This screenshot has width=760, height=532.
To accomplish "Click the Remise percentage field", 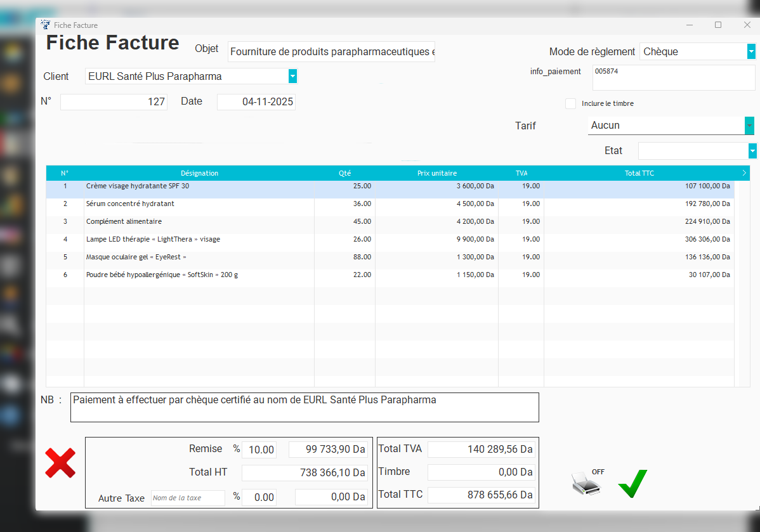I will [259, 450].
